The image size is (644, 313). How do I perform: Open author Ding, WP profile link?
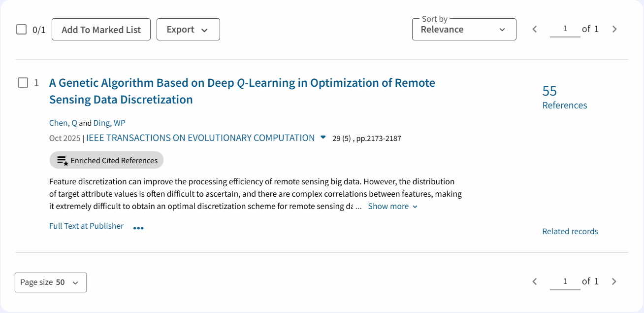pos(109,123)
